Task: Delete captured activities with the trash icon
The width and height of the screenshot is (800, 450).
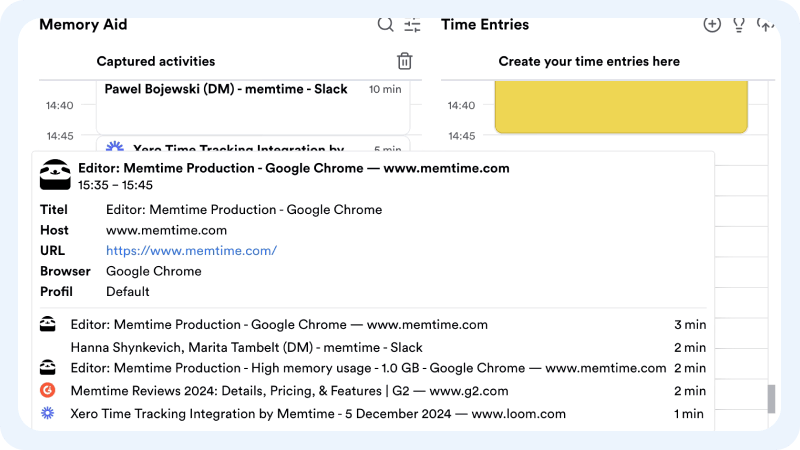Action: pos(404,61)
